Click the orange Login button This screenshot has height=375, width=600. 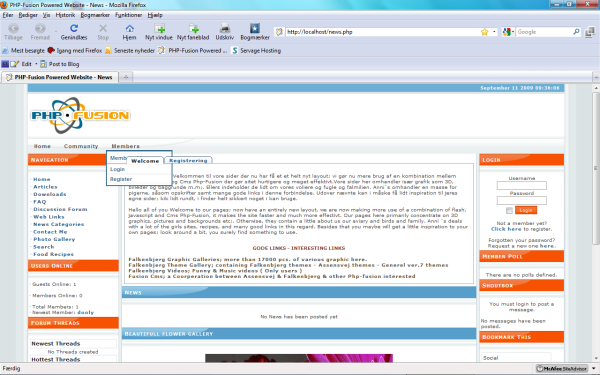coord(526,210)
